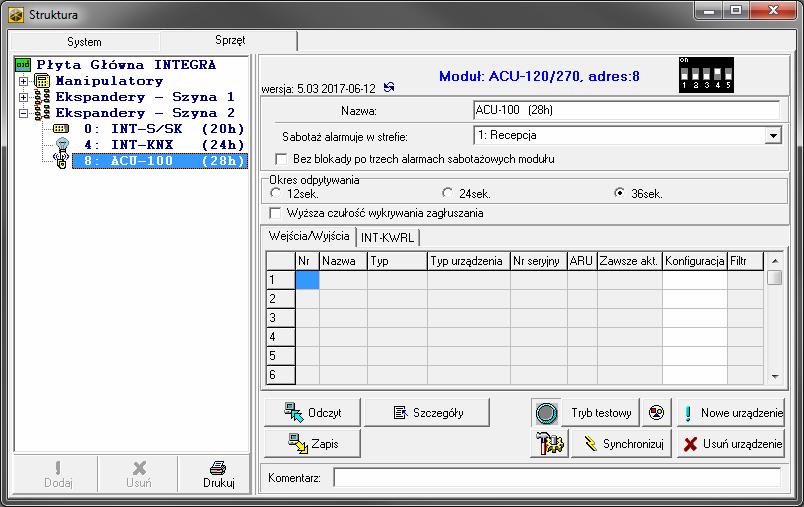
Task: Click the Nazwa input field
Action: coord(626,110)
